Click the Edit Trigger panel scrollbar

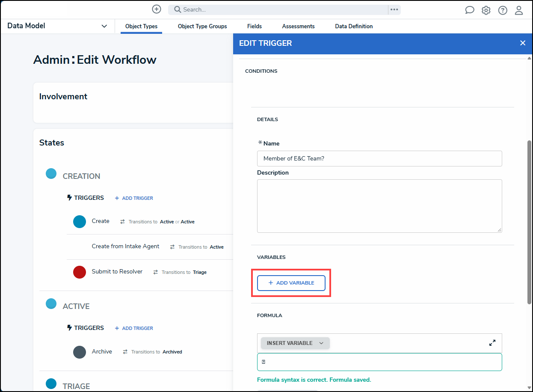[529, 222]
